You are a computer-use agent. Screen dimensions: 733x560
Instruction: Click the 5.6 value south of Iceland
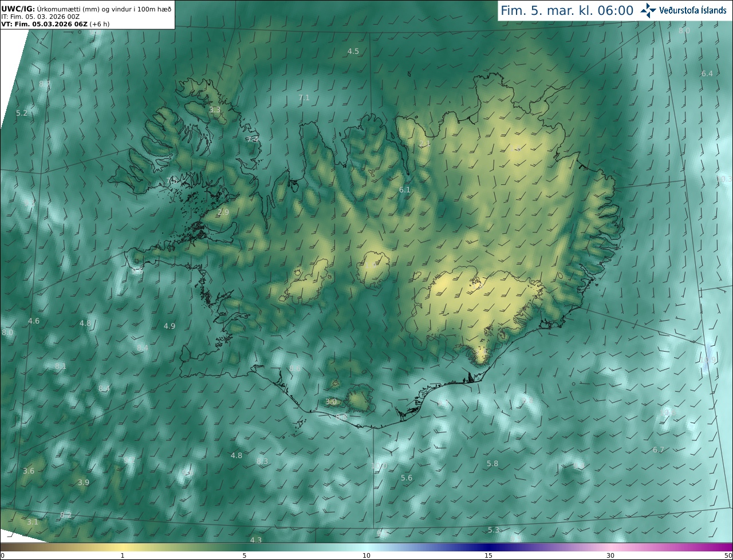407,478
